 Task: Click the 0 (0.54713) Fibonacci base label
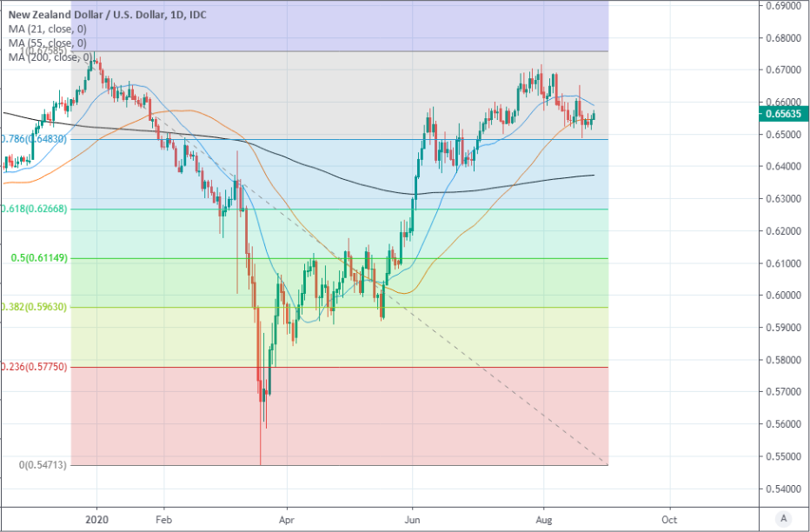tap(36, 465)
